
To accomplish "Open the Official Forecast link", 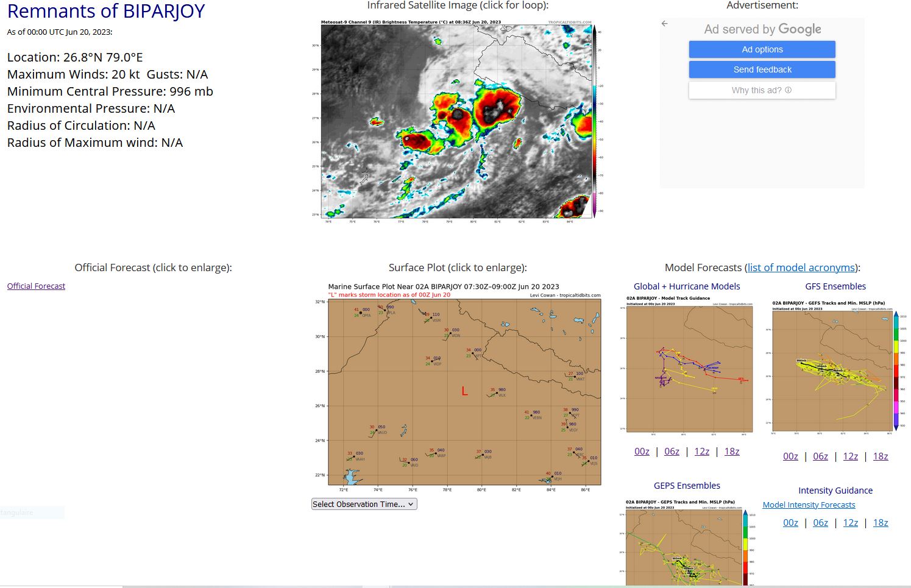I will click(36, 286).
